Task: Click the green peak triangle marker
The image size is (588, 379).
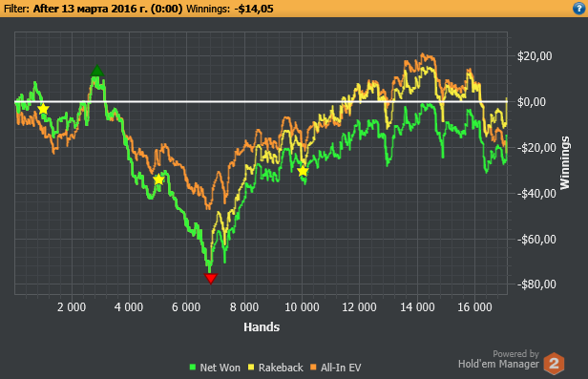Action: click(x=97, y=71)
